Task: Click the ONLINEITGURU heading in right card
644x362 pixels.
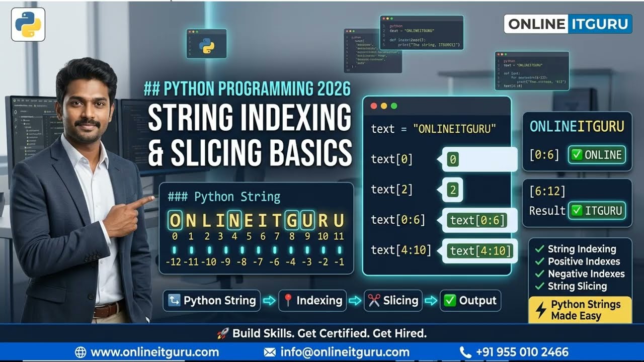Action: click(577, 126)
